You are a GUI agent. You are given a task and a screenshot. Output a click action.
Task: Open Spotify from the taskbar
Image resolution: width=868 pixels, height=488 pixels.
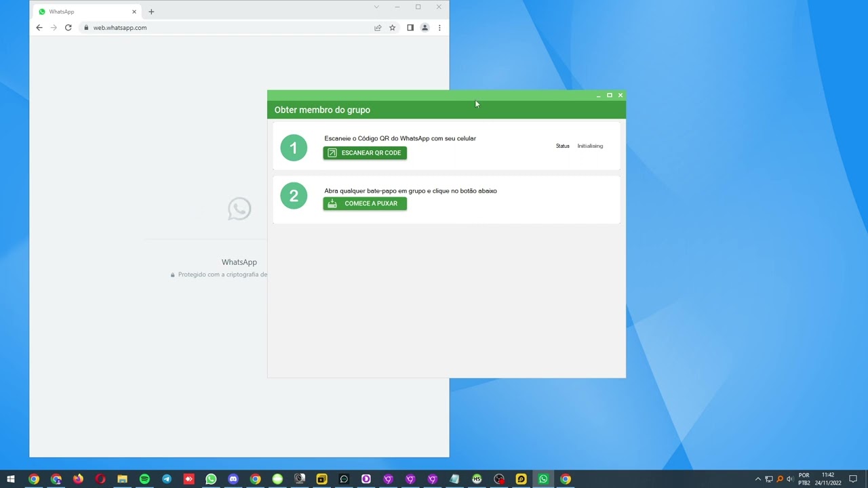tap(144, 479)
